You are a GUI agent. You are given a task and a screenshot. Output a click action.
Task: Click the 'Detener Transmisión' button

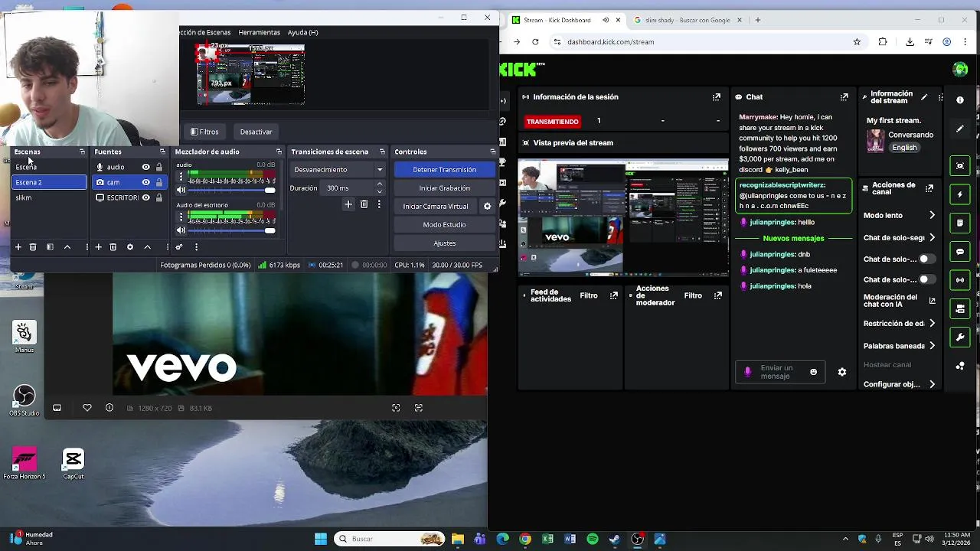[444, 169]
